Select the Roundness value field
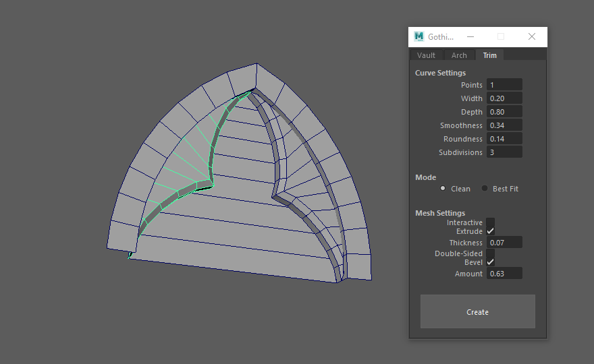 click(504, 139)
